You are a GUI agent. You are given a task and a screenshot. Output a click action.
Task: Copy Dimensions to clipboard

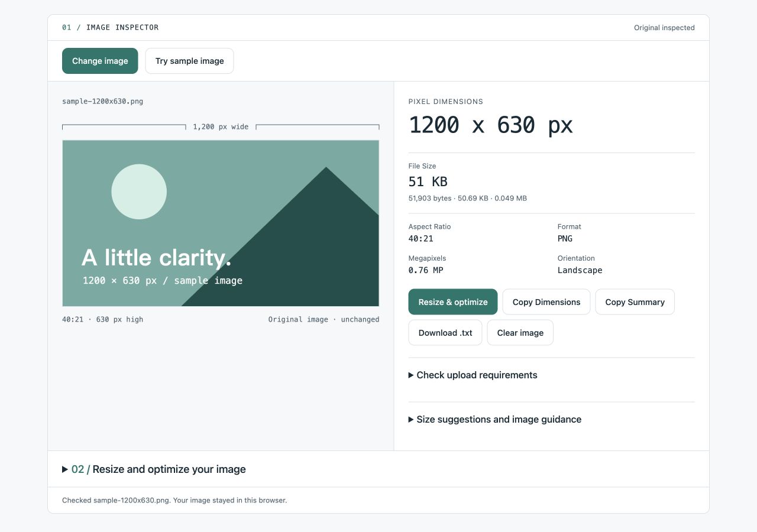(x=546, y=302)
